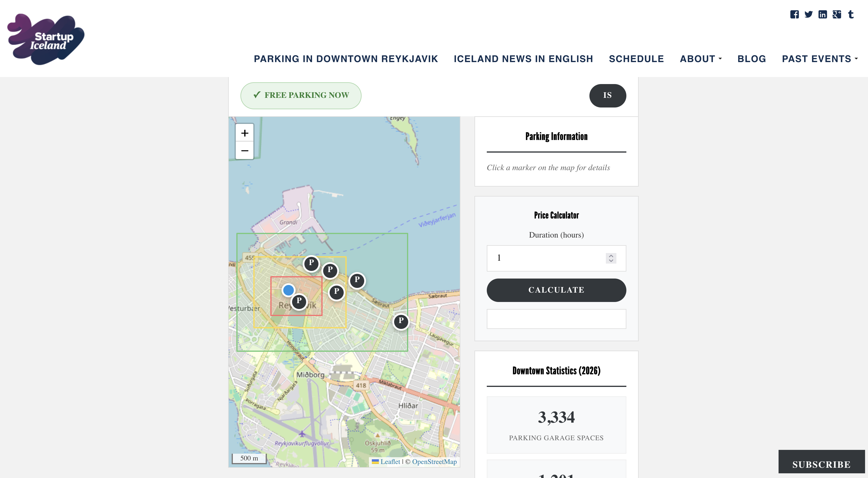
Task: Open the Facebook social icon
Action: coord(794,14)
